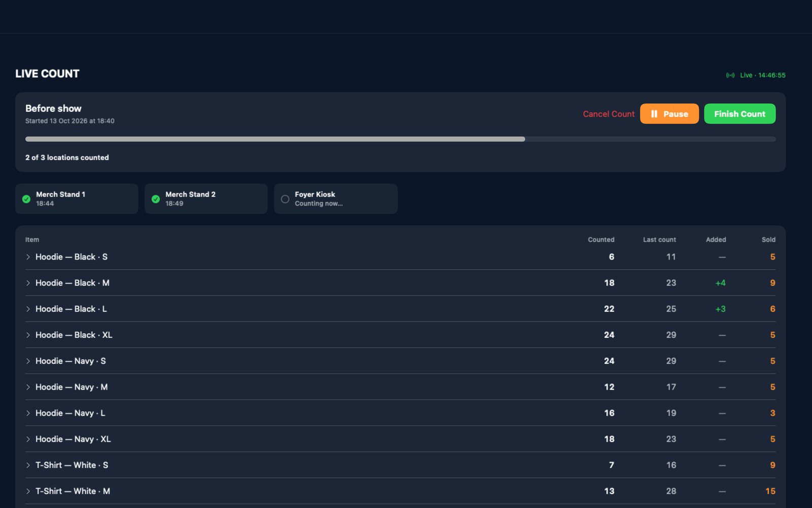
Task: Expand the Hoodie — Black · S row
Action: pos(28,257)
